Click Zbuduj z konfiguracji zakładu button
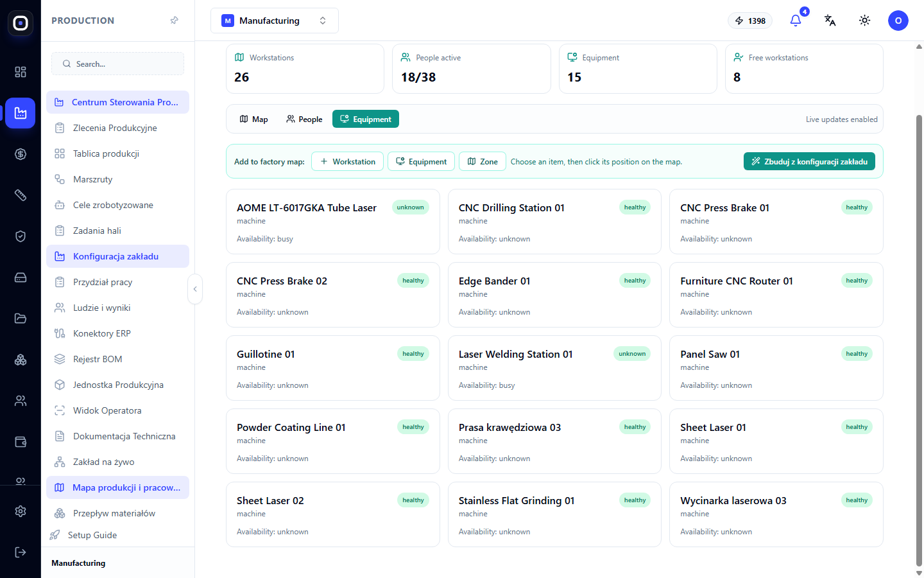Image resolution: width=924 pixels, height=578 pixels. point(809,161)
